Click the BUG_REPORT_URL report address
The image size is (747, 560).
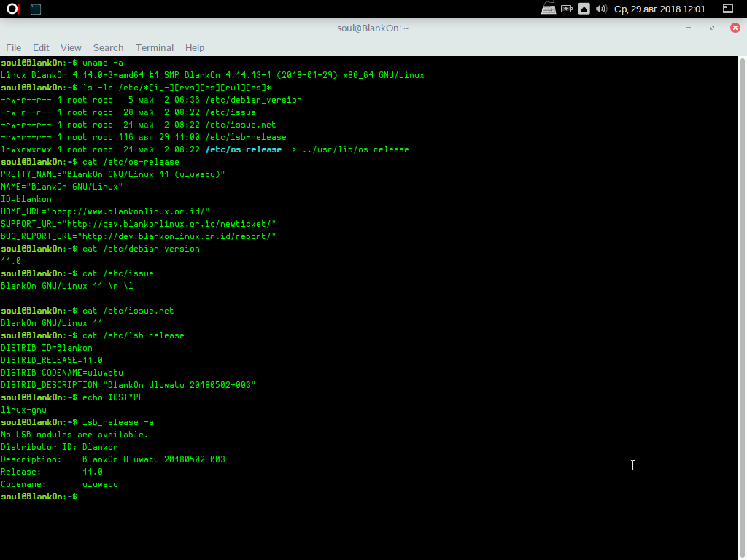tap(177, 236)
